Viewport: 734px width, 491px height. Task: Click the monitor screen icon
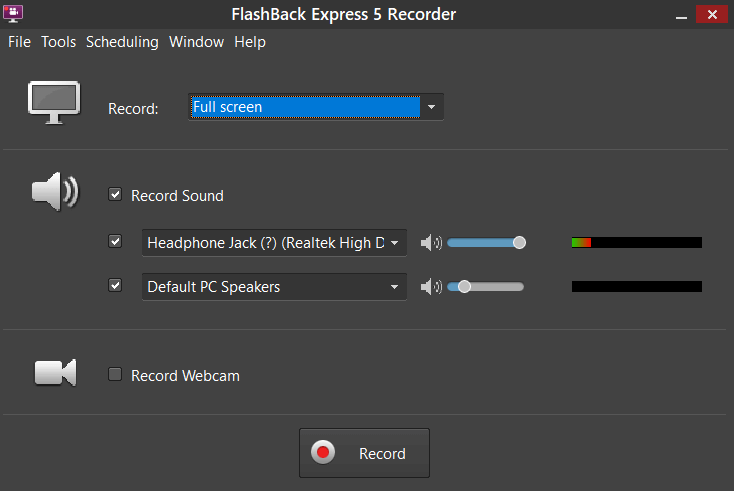click(54, 103)
